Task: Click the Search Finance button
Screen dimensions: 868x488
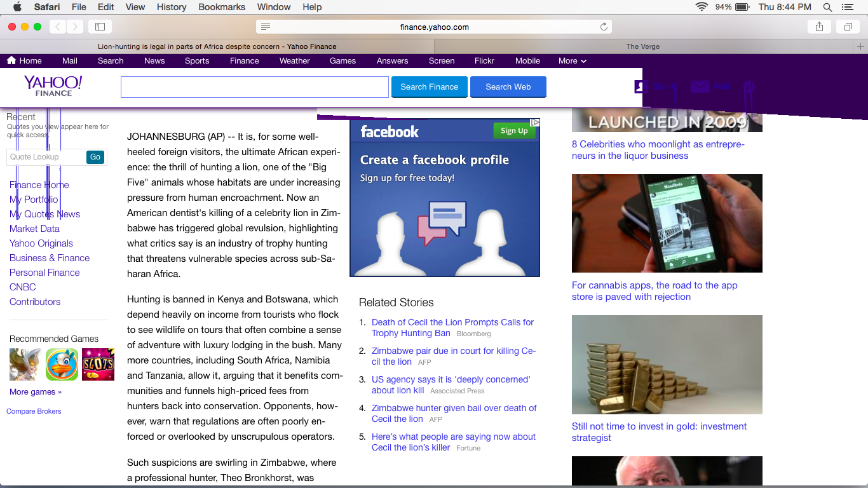Action: coord(430,87)
